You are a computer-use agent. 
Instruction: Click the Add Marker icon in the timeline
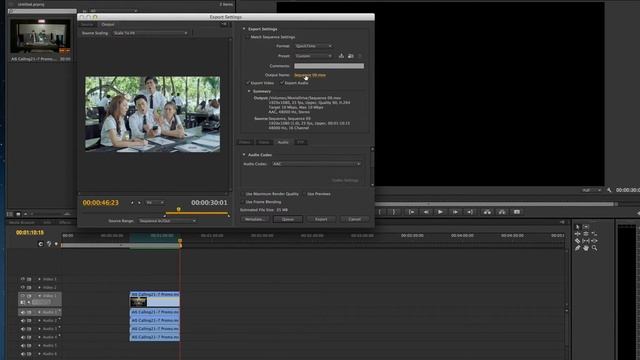click(x=56, y=244)
